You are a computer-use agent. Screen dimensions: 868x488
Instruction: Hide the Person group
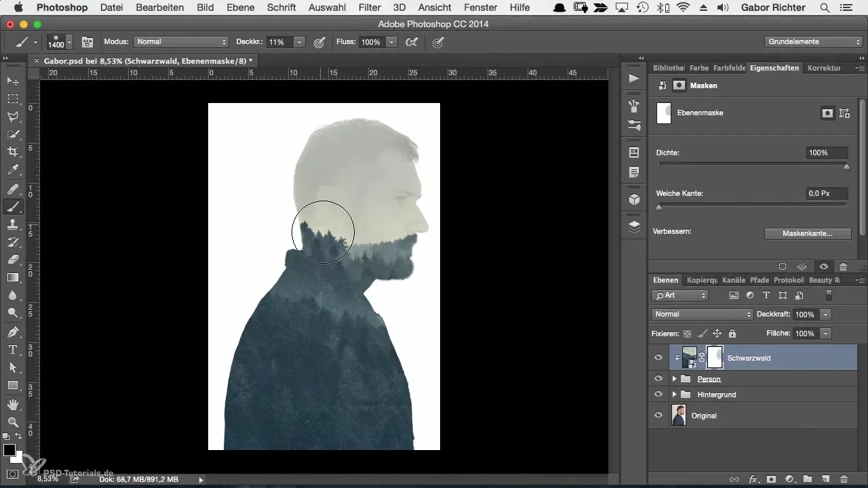(x=658, y=379)
